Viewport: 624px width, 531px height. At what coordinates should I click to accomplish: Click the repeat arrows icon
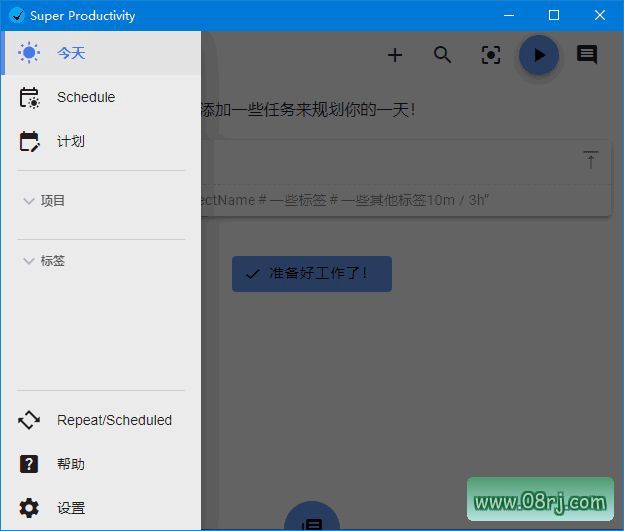point(29,420)
